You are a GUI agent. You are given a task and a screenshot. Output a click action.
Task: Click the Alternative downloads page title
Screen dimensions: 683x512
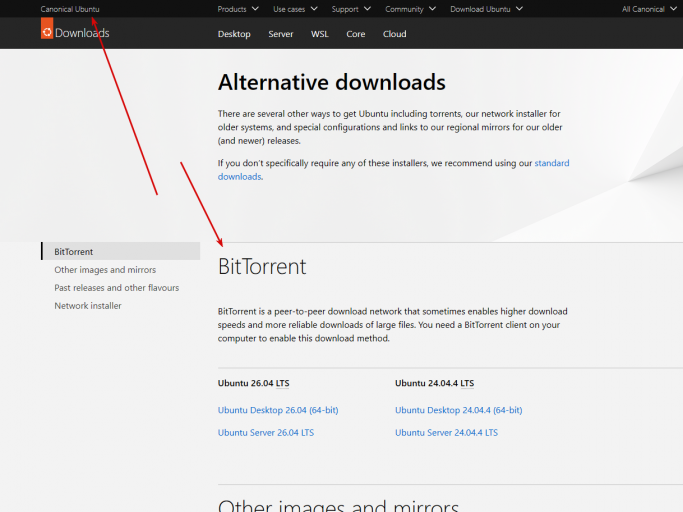click(332, 82)
